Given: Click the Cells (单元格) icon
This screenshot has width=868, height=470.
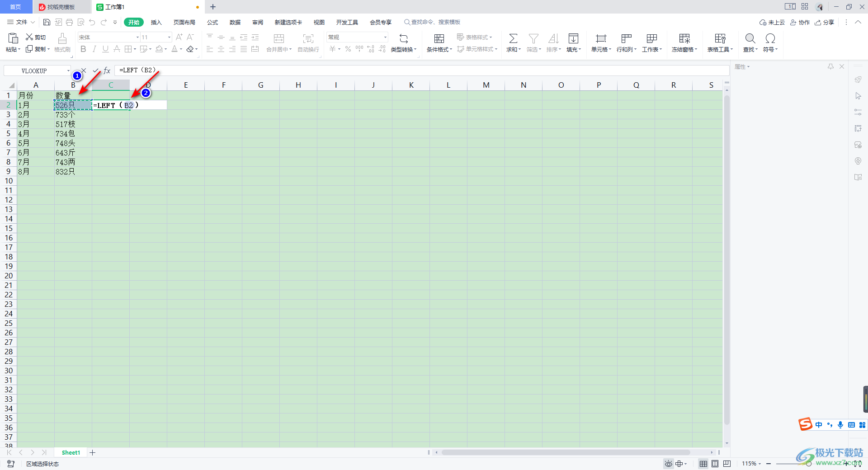Looking at the screenshot, I should click(601, 38).
